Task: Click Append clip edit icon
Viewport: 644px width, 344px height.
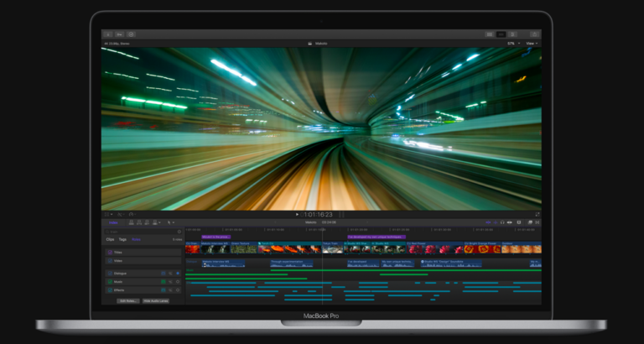Action: point(147,222)
